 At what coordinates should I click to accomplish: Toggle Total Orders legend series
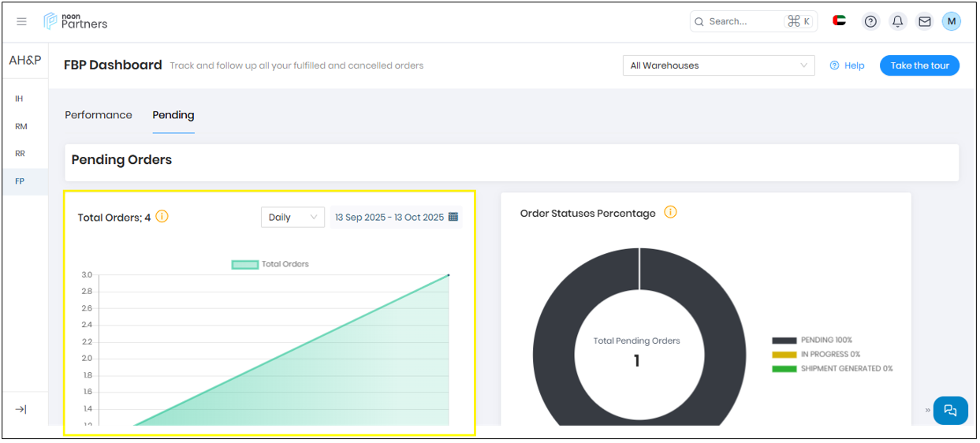tap(270, 264)
